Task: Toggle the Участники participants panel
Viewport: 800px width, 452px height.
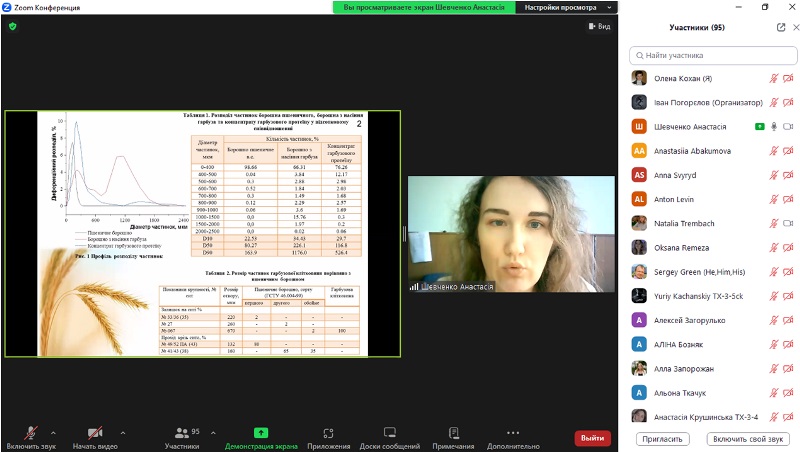Action: pos(182,438)
